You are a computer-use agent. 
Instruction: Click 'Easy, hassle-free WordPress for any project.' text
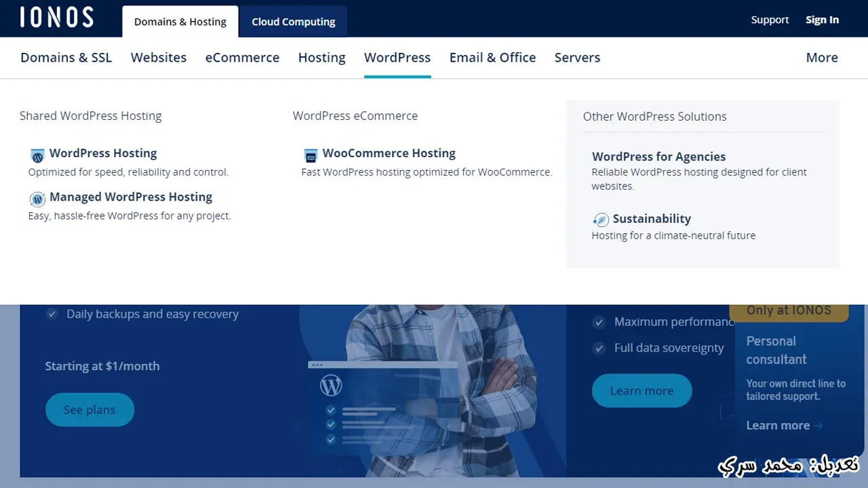[130, 216]
